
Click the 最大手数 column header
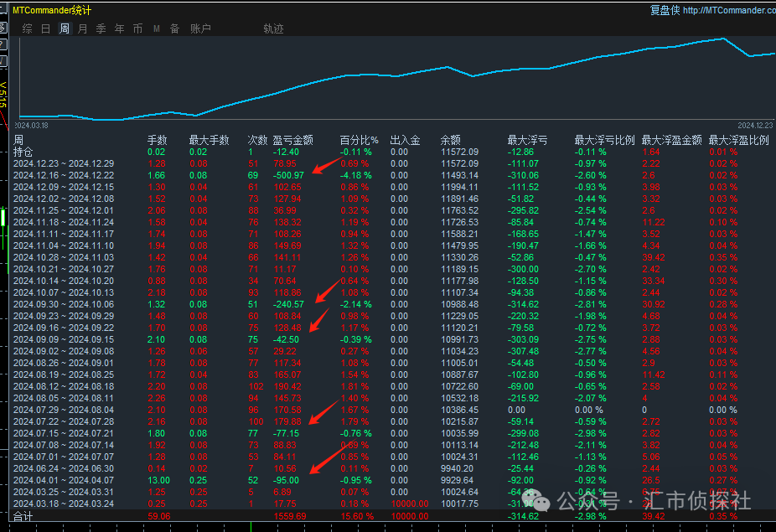tap(209, 140)
